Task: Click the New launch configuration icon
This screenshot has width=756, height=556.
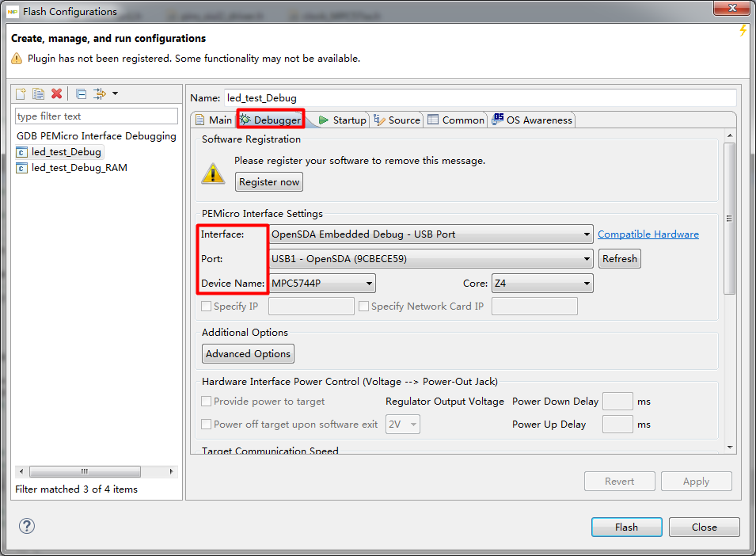Action: [21, 93]
